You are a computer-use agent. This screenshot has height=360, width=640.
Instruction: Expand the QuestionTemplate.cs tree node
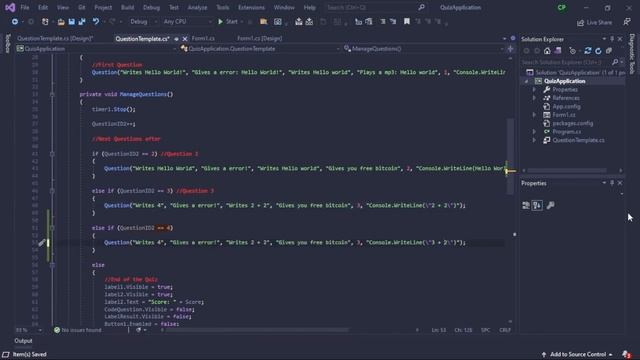534,140
